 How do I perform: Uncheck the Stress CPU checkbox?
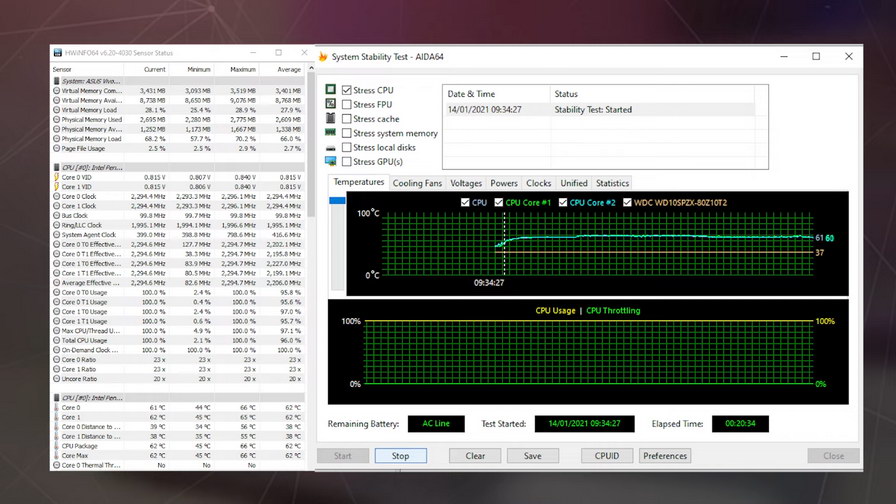coord(347,90)
